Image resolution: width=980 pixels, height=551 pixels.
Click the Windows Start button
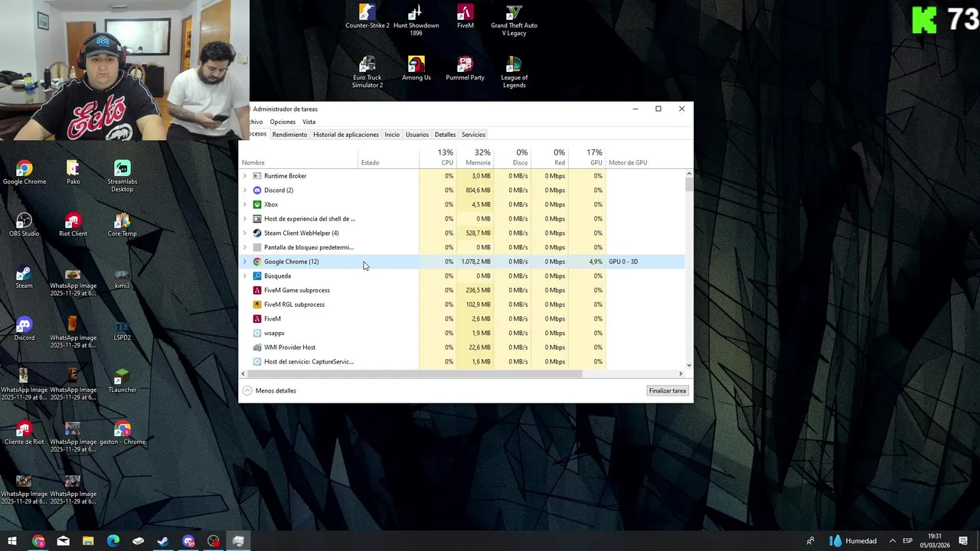pyautogui.click(x=12, y=541)
